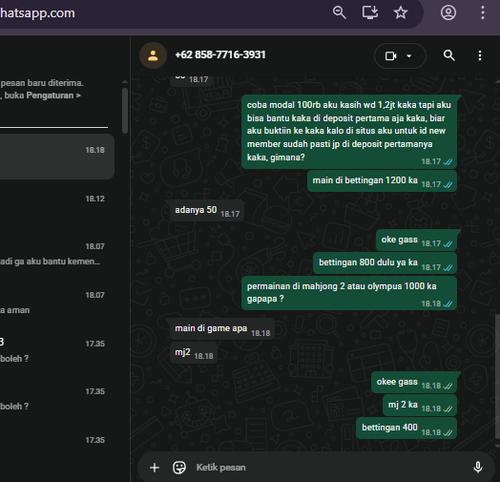Click the address bar URL text
Image resolution: width=500 pixels, height=482 pixels.
click(x=37, y=13)
